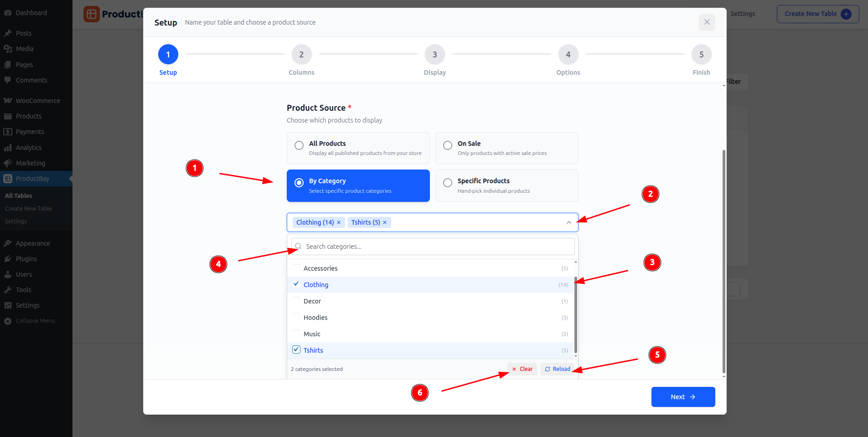The image size is (868, 437).
Task: Click the Tools wrench icon
Action: click(8, 290)
